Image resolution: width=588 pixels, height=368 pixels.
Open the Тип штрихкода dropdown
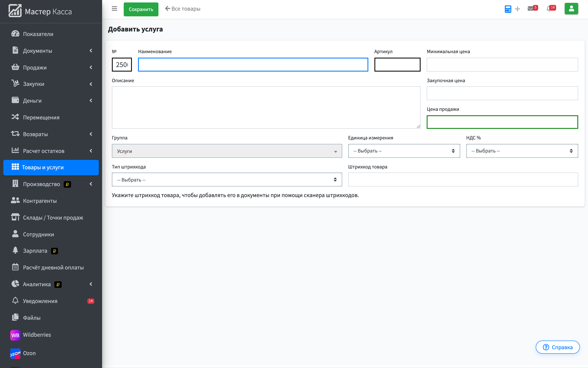click(227, 180)
